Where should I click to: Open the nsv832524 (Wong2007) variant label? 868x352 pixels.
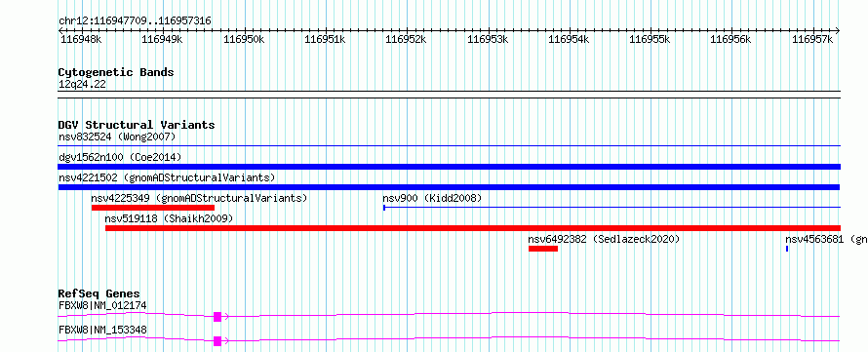[117, 137]
